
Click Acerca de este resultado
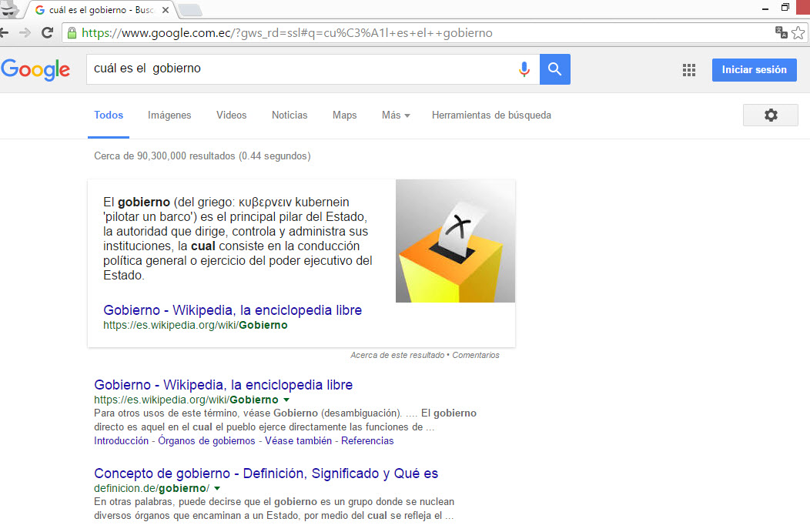pyautogui.click(x=397, y=355)
